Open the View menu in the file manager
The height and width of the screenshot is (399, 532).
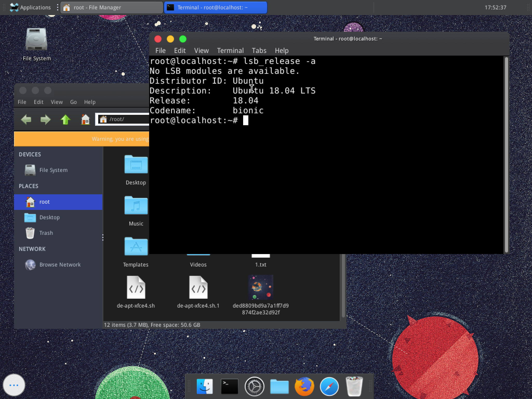(57, 102)
